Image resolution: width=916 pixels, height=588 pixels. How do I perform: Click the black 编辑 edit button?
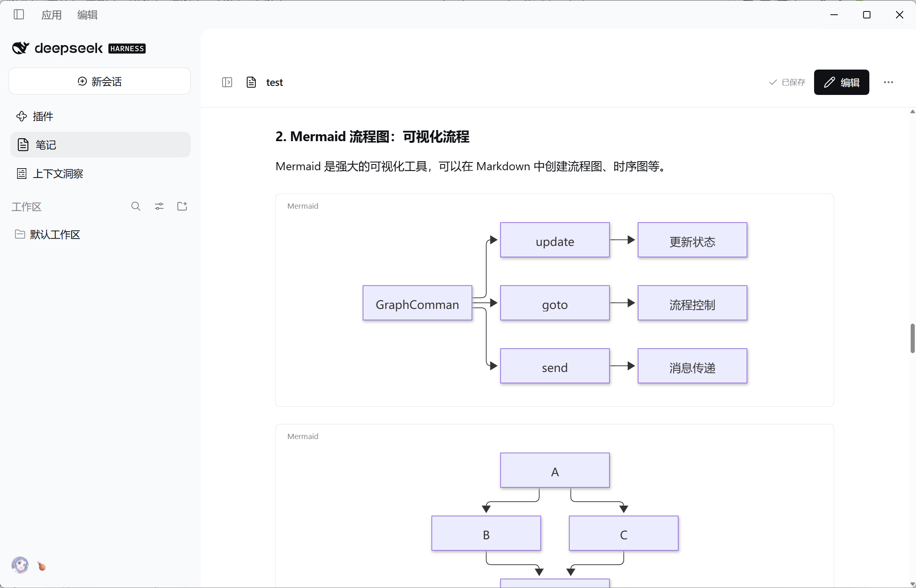[842, 82]
